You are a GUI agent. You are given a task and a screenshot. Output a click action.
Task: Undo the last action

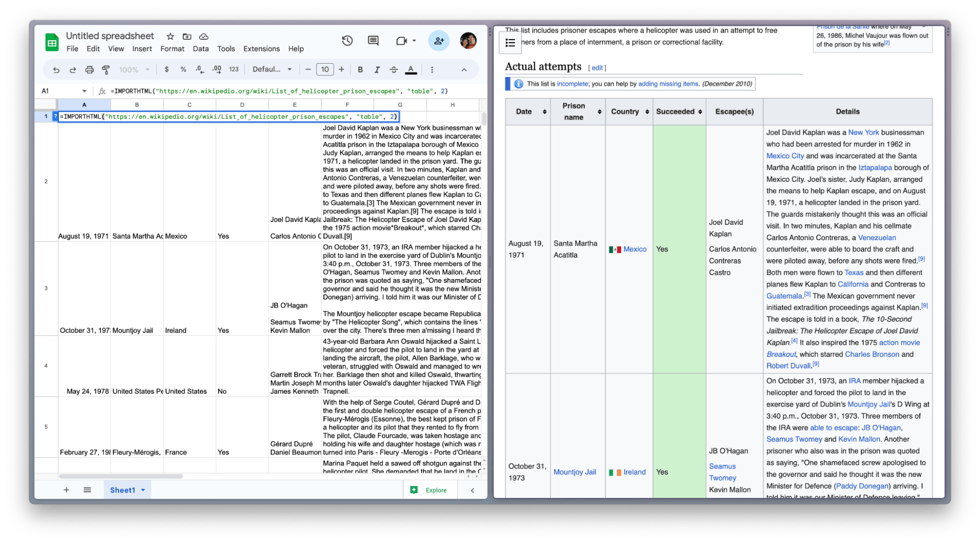pyautogui.click(x=56, y=70)
